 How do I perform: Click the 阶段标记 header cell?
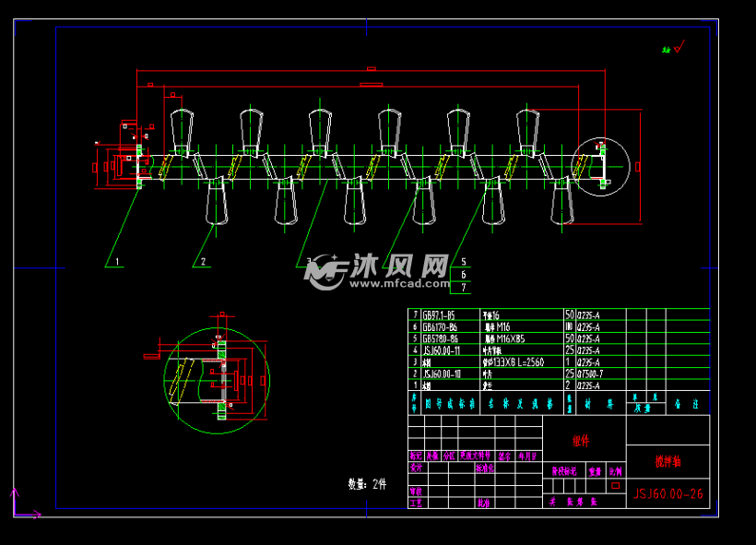[563, 471]
